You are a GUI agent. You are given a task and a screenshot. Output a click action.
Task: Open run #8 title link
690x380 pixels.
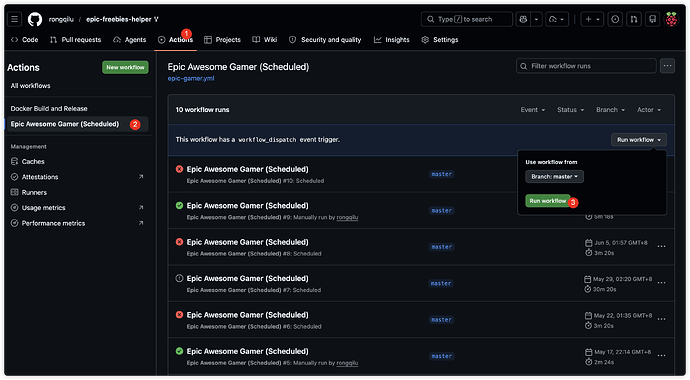click(x=247, y=242)
